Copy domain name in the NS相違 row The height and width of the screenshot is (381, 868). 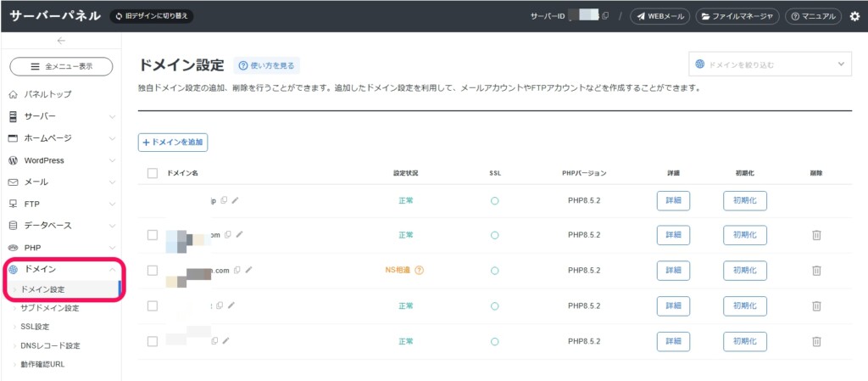[237, 270]
